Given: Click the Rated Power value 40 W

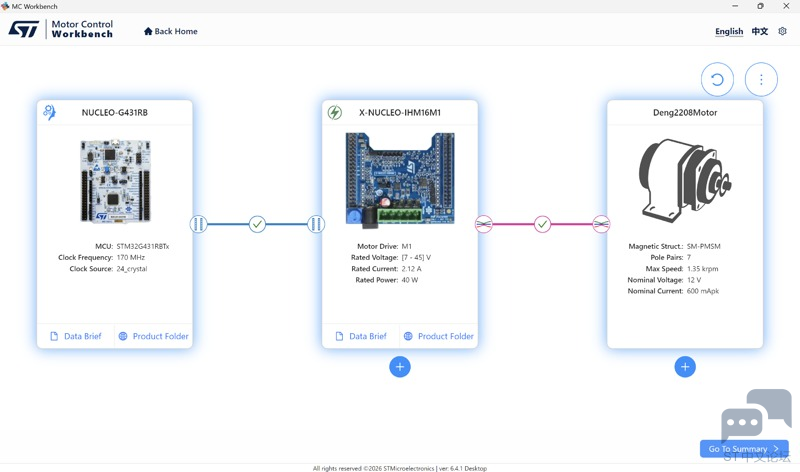Looking at the screenshot, I should point(410,280).
